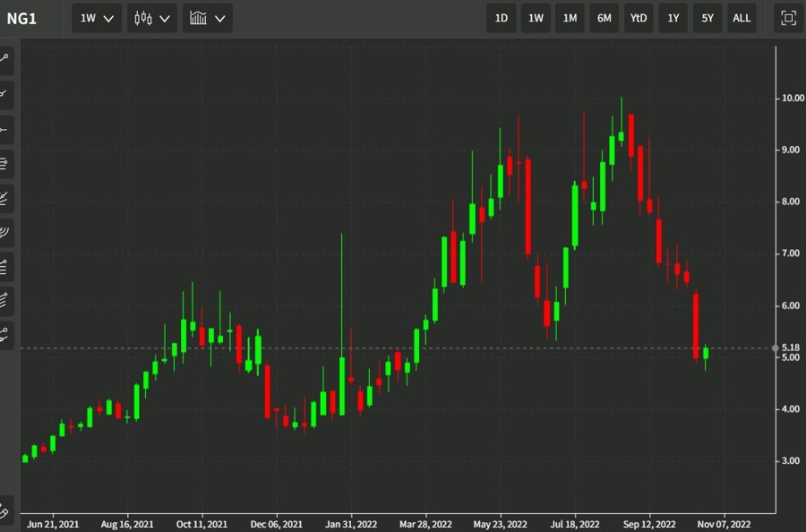Select the YtD time range
This screenshot has height=532, width=806.
coord(639,19)
